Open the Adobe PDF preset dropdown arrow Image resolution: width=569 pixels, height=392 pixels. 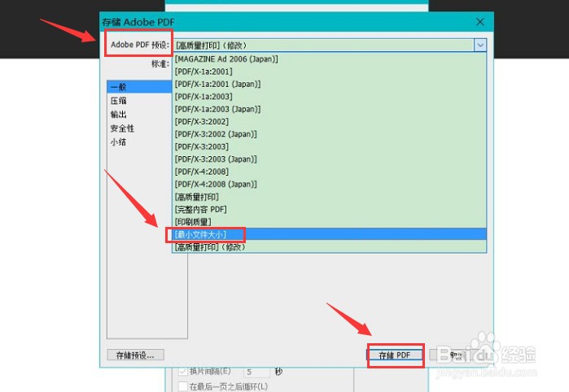pos(480,46)
